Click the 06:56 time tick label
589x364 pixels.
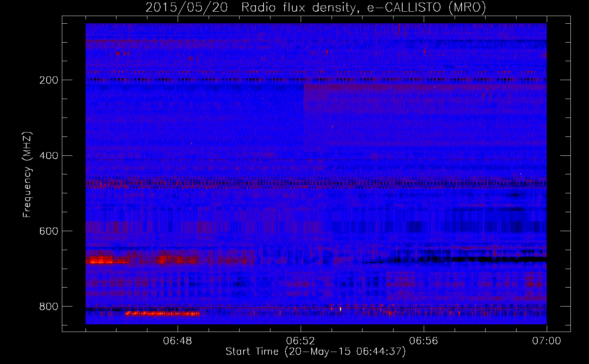(424, 341)
